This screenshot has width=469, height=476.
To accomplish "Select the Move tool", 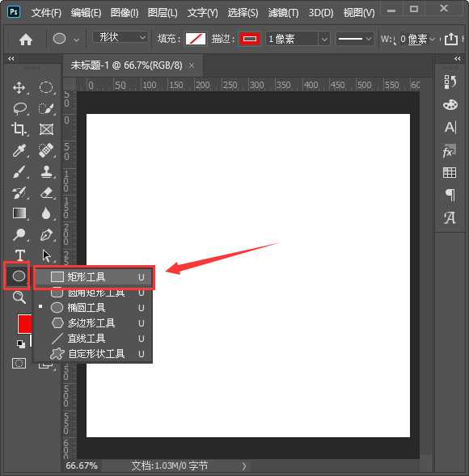I will click(x=19, y=88).
